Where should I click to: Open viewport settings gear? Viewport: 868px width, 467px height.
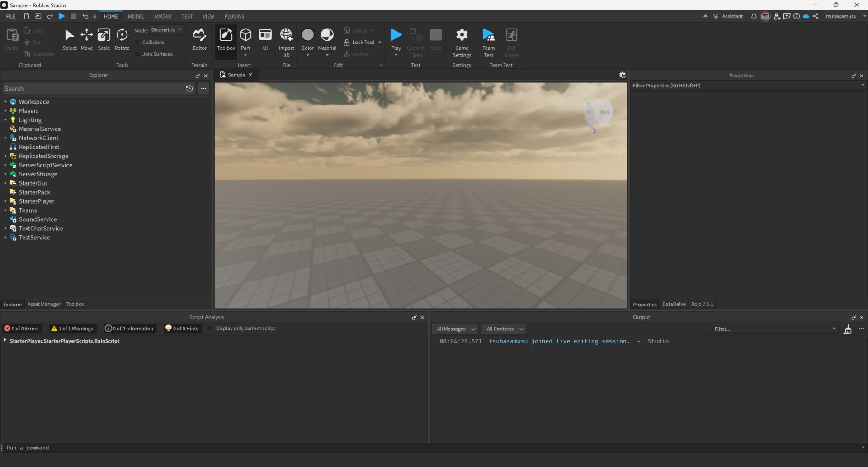(622, 75)
